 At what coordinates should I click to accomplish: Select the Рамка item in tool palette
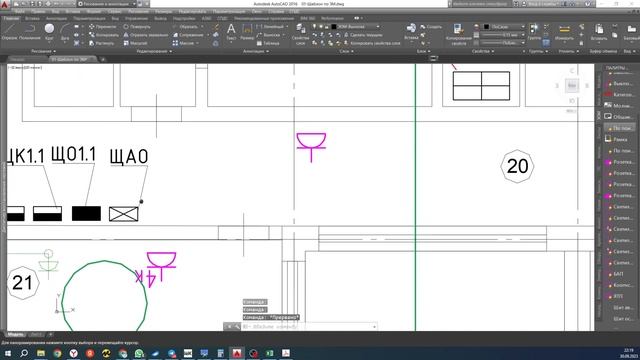tap(620, 140)
